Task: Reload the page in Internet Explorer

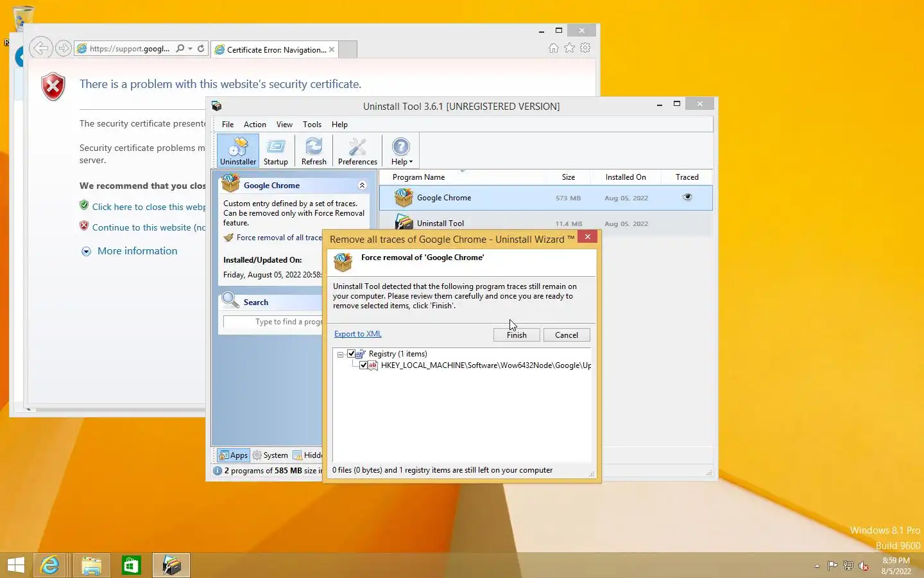Action: coord(201,48)
